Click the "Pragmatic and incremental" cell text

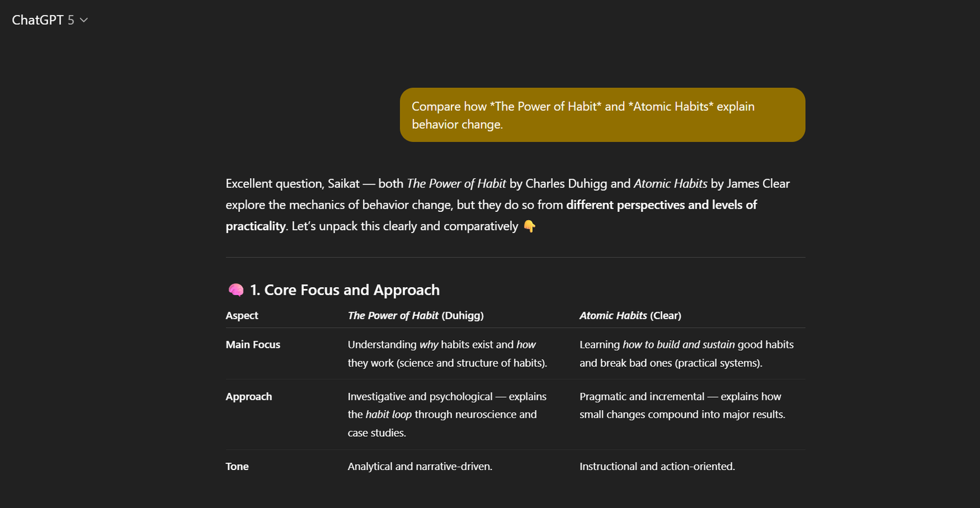point(641,396)
